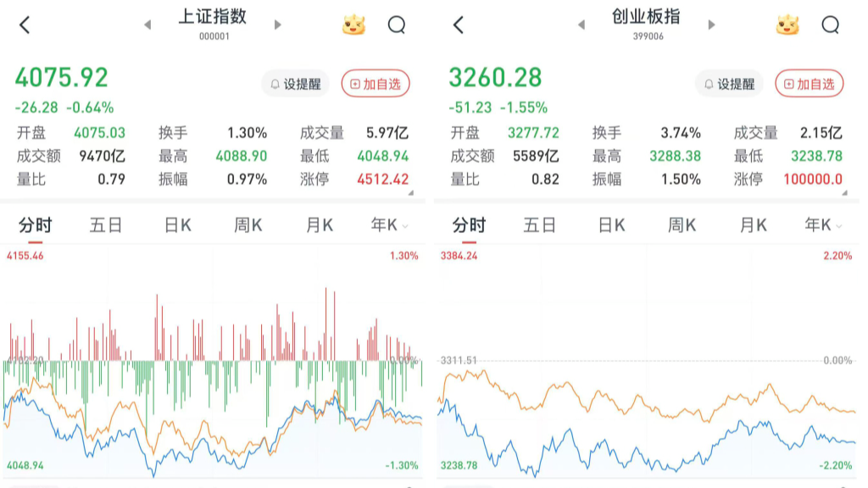Viewport: 868px width, 488px height.
Task: Open the 五日 view for 创业板指
Action: point(541,225)
